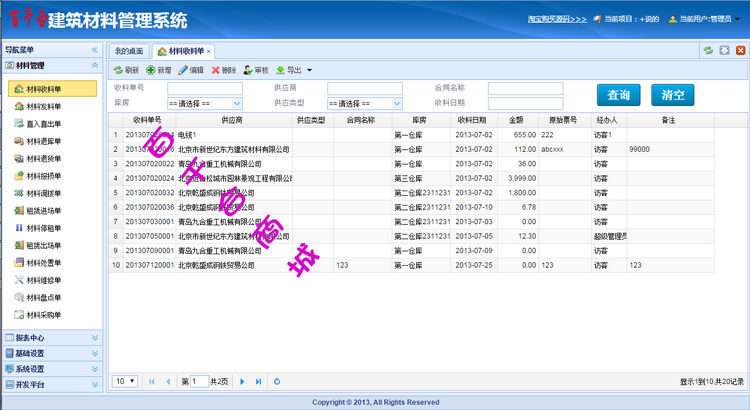
Task: Click the first page pager icon
Action: [x=152, y=381]
